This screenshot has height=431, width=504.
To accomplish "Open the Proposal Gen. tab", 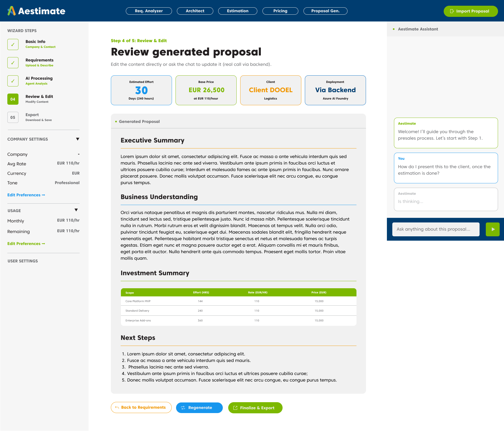I will [x=325, y=11].
